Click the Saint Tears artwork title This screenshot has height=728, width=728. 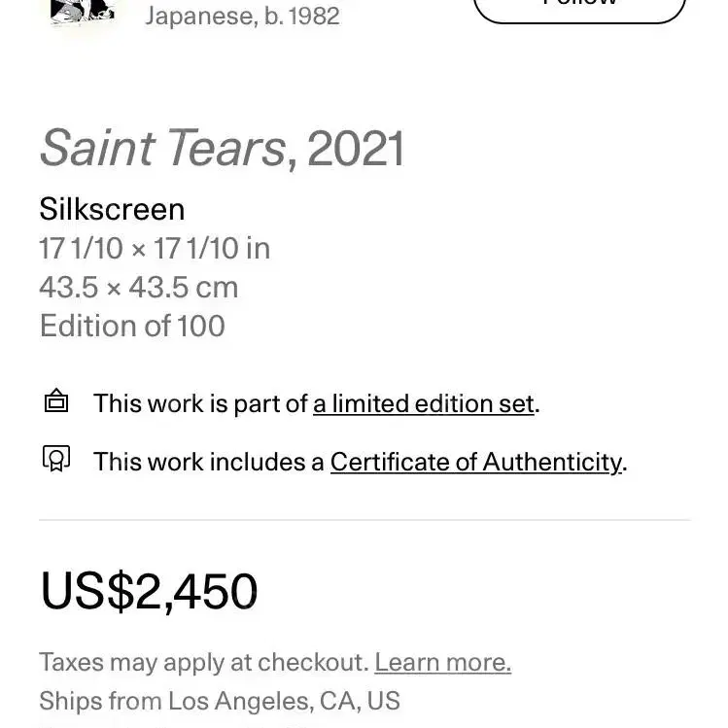coord(163,148)
